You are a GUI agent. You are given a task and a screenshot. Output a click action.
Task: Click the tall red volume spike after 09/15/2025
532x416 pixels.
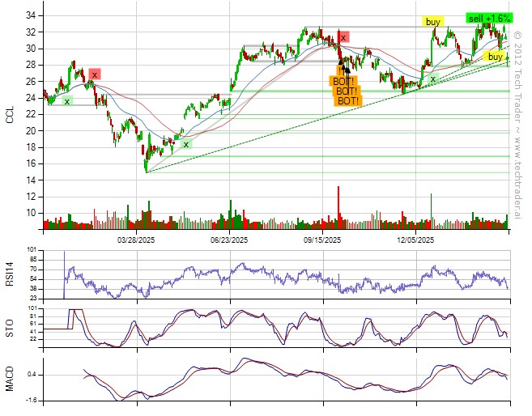coord(338,207)
